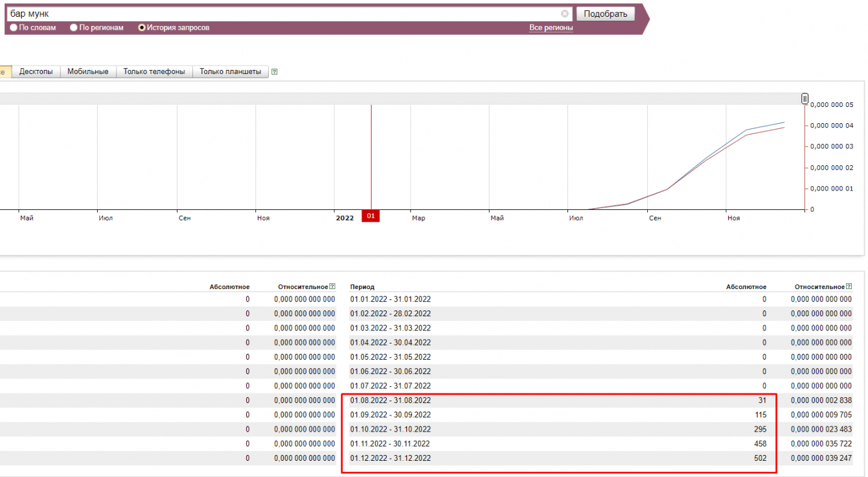Click the '0,000 000 03' y-axis label
This screenshot has height=477, width=868.
832,146
